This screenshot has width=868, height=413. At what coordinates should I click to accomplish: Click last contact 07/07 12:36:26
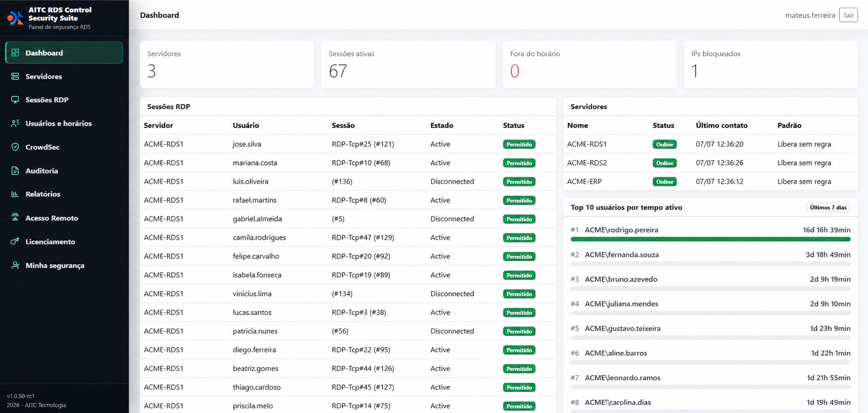click(x=720, y=163)
